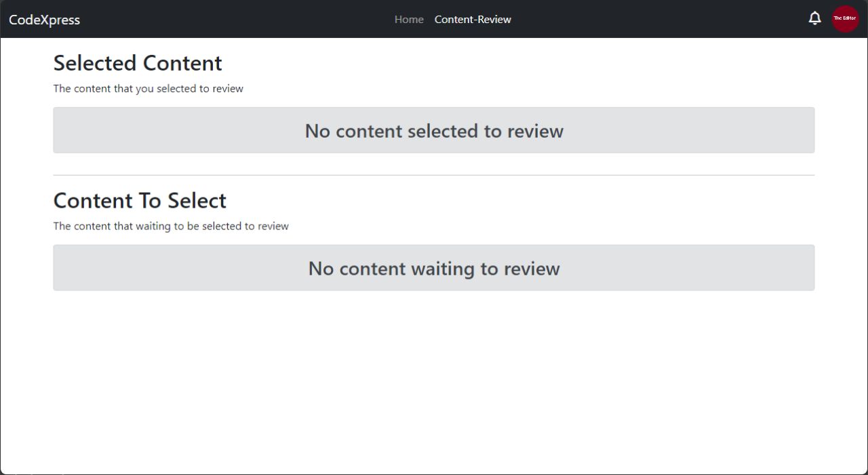Viewport: 868px width, 475px height.
Task: Click empty white area beneath lower banner
Action: pos(434,380)
